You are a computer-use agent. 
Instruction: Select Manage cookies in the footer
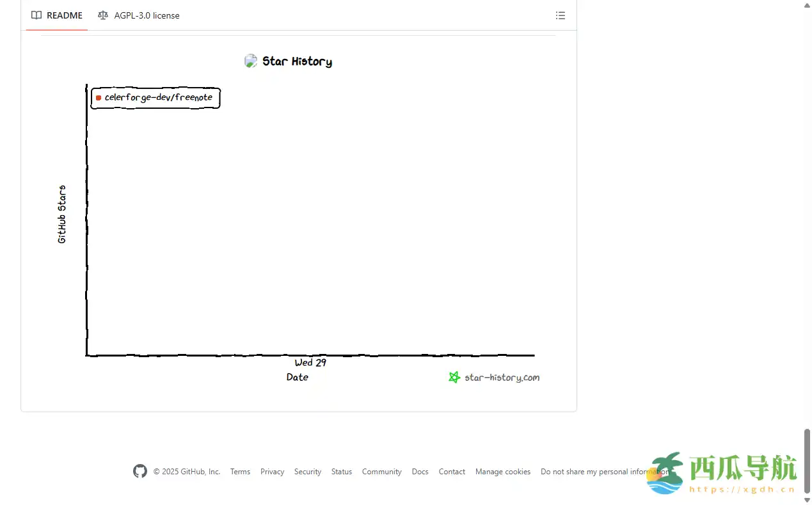point(502,472)
